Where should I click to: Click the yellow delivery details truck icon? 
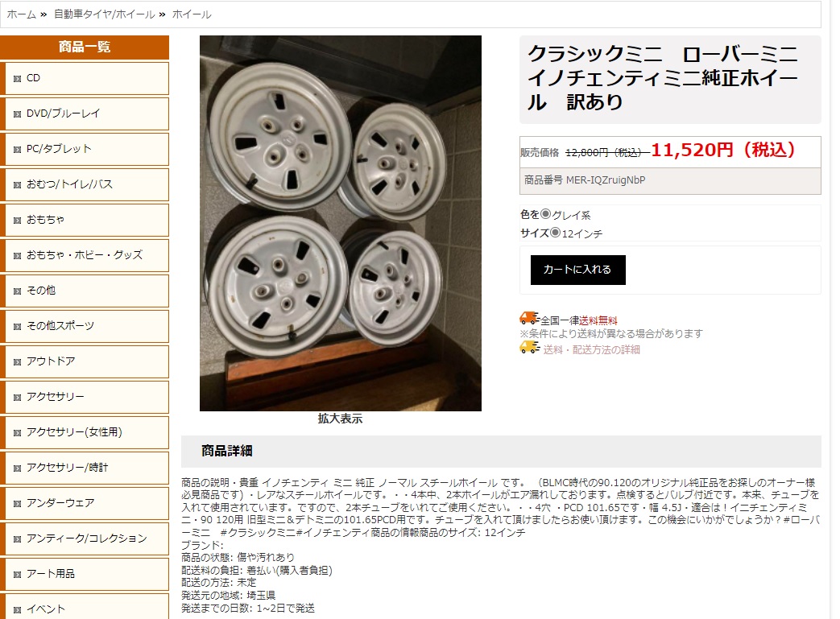point(529,348)
